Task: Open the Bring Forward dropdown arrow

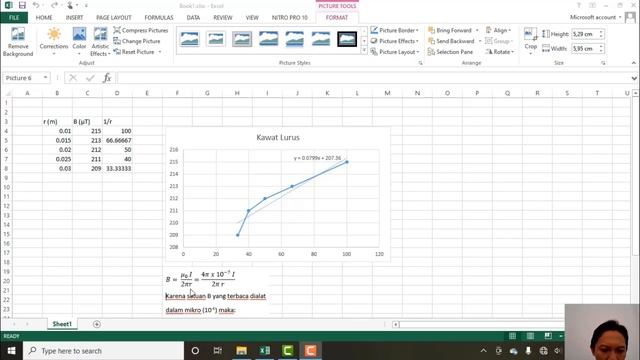Action: click(x=477, y=30)
